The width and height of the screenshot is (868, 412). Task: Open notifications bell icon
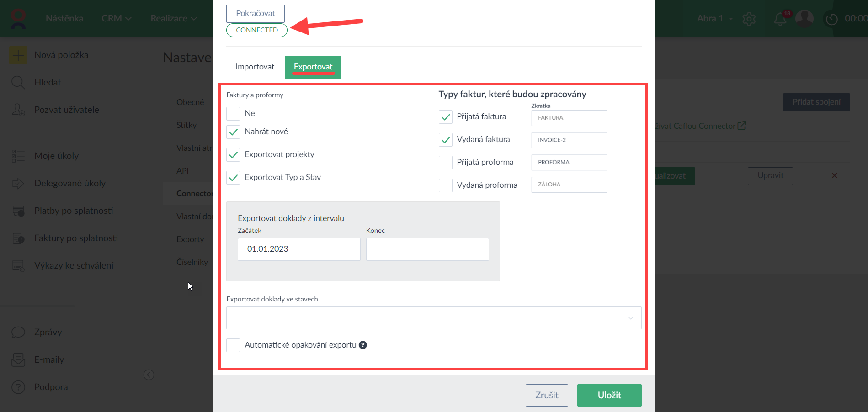click(x=780, y=19)
